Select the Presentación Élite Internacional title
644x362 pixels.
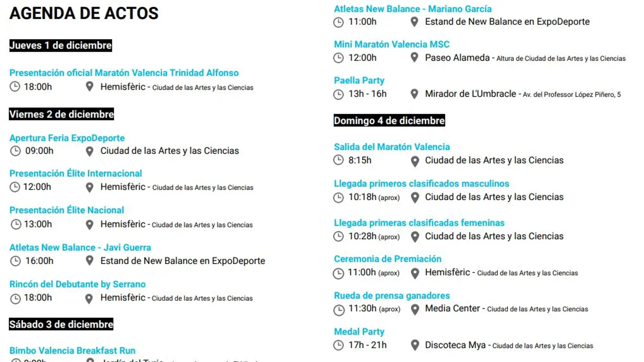pyautogui.click(x=76, y=173)
